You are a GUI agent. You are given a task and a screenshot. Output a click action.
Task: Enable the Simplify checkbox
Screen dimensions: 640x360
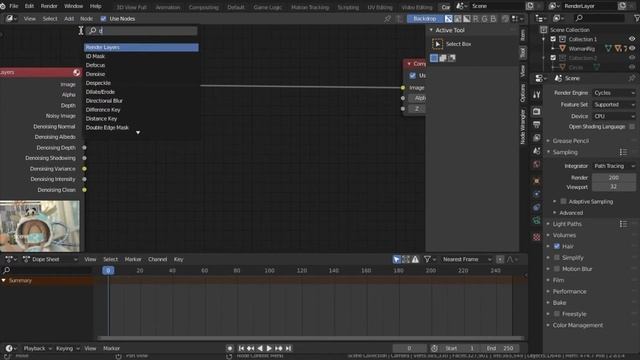pyautogui.click(x=557, y=258)
